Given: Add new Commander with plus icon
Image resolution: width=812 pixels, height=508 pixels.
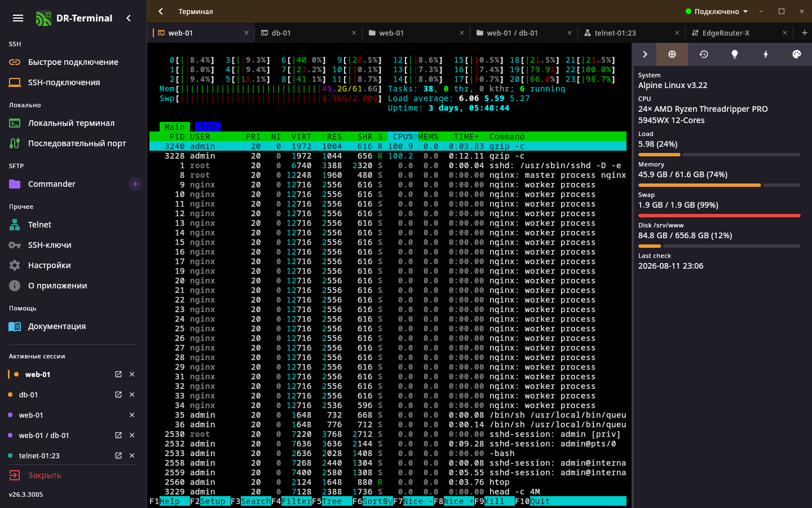Looking at the screenshot, I should click(x=135, y=184).
